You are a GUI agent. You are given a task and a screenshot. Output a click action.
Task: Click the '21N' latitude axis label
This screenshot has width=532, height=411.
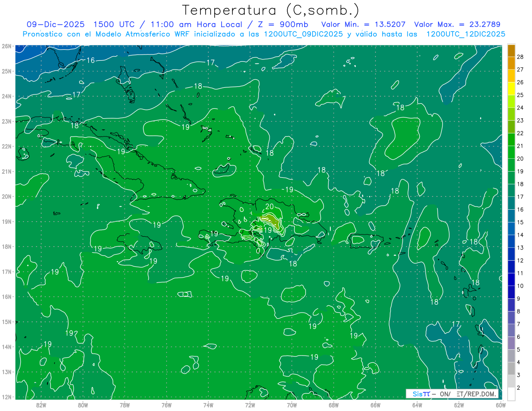pyautogui.click(x=6, y=172)
